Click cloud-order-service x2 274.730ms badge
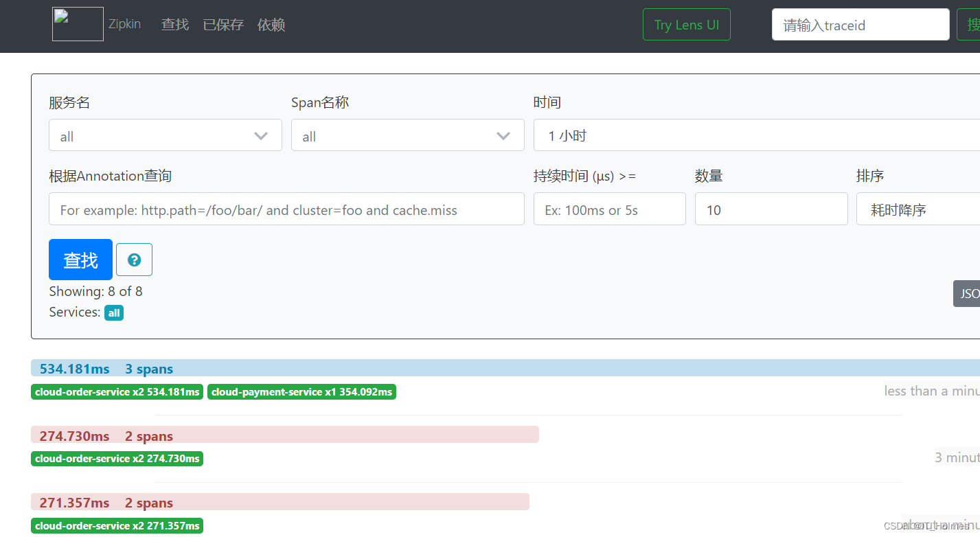980x537 pixels. 117,458
